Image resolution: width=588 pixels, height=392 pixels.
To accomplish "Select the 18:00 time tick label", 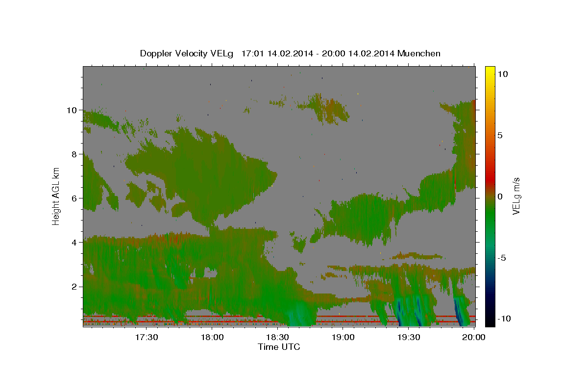I will 212,337.
